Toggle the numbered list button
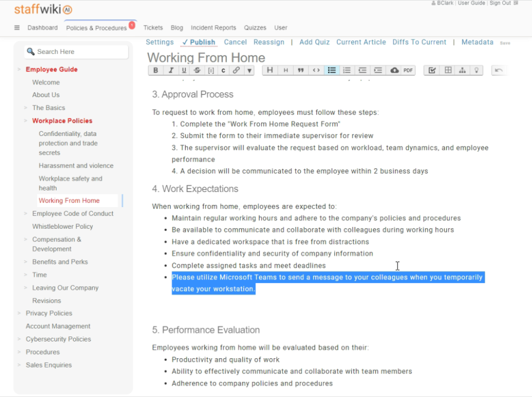532x397 pixels. pos(347,71)
